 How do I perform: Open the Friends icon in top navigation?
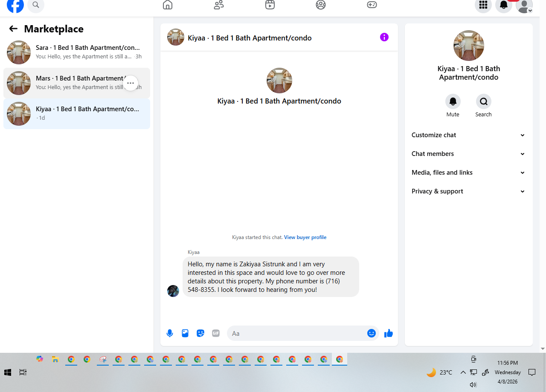[x=219, y=5]
